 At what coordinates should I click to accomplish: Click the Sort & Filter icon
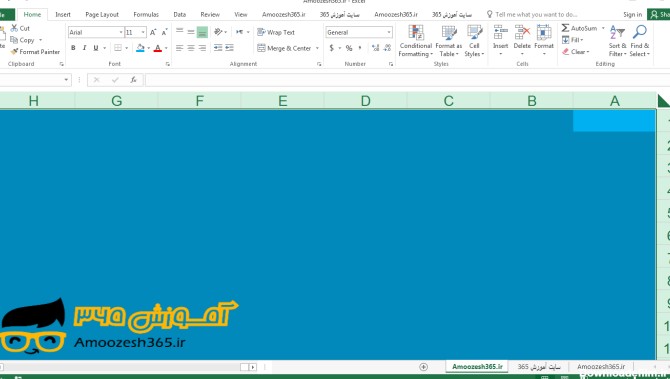[617, 32]
